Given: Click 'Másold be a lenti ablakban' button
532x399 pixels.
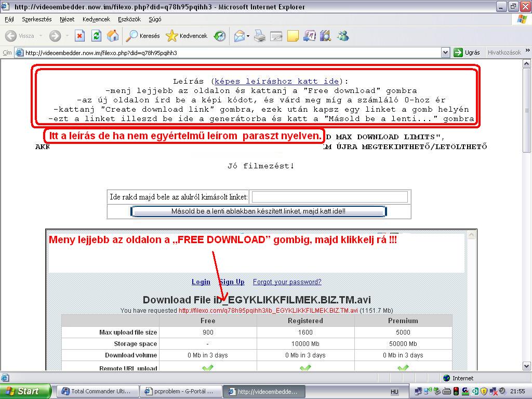Looking at the screenshot, I should coord(259,211).
